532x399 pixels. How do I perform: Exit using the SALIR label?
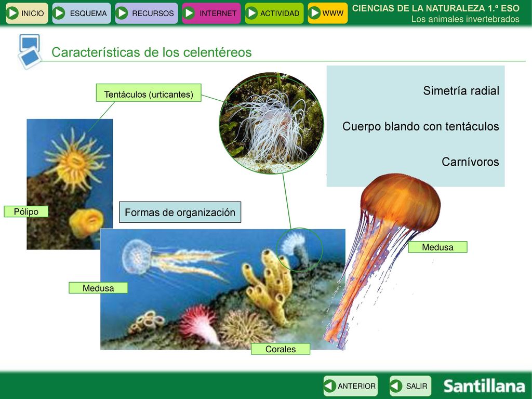[417, 386]
